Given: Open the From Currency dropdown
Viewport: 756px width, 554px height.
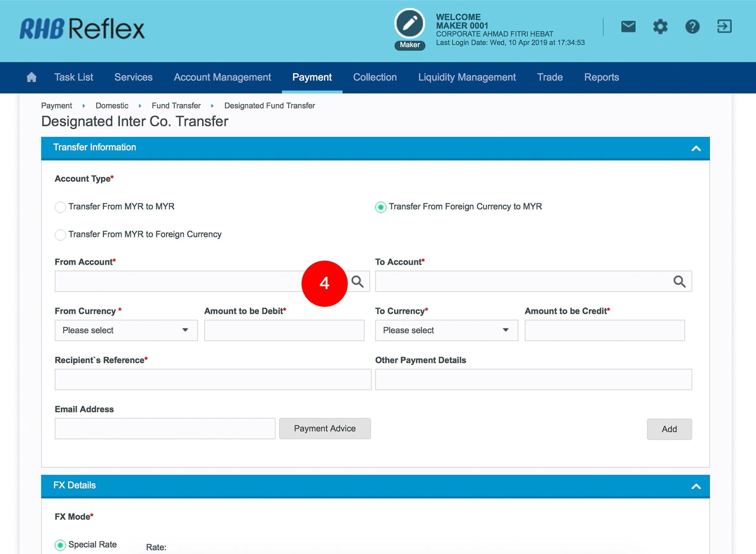Looking at the screenshot, I should (126, 330).
